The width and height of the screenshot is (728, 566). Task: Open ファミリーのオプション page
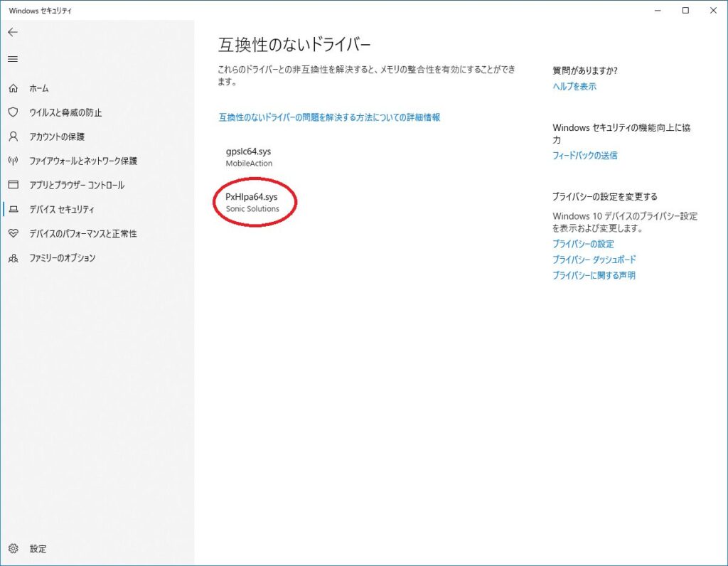(63, 257)
